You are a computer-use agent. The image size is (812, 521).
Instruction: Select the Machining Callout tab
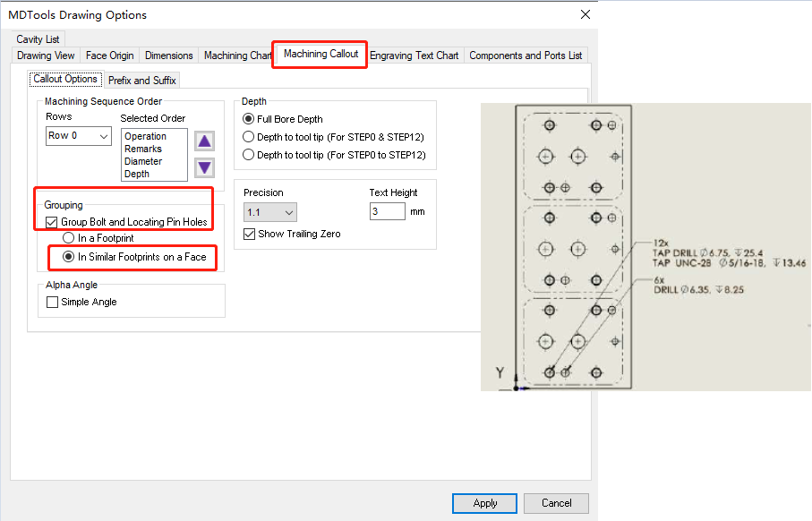click(321, 54)
